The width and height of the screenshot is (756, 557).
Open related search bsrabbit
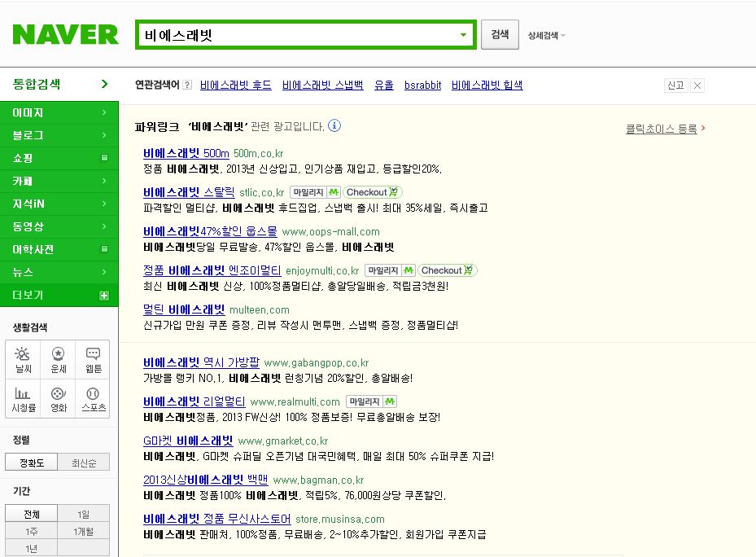[x=423, y=85]
